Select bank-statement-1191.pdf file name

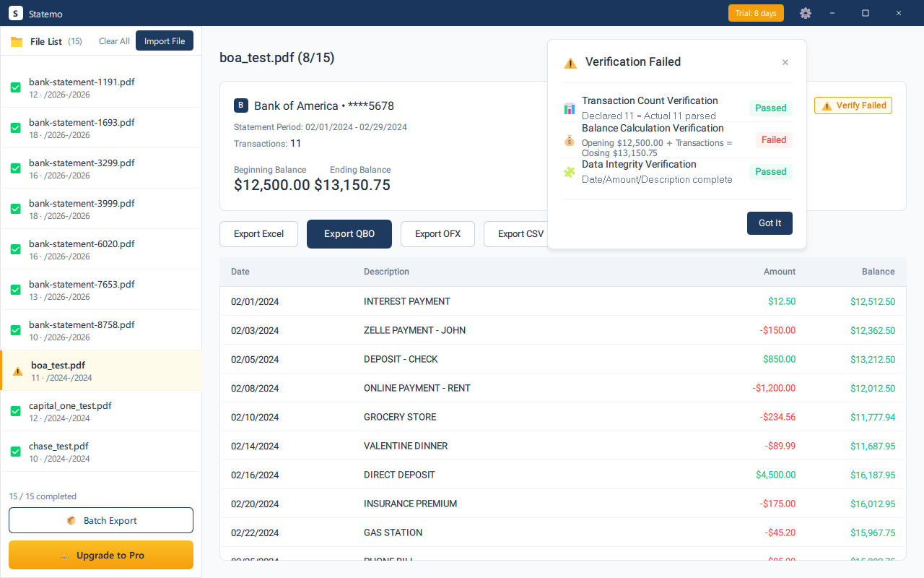point(82,82)
